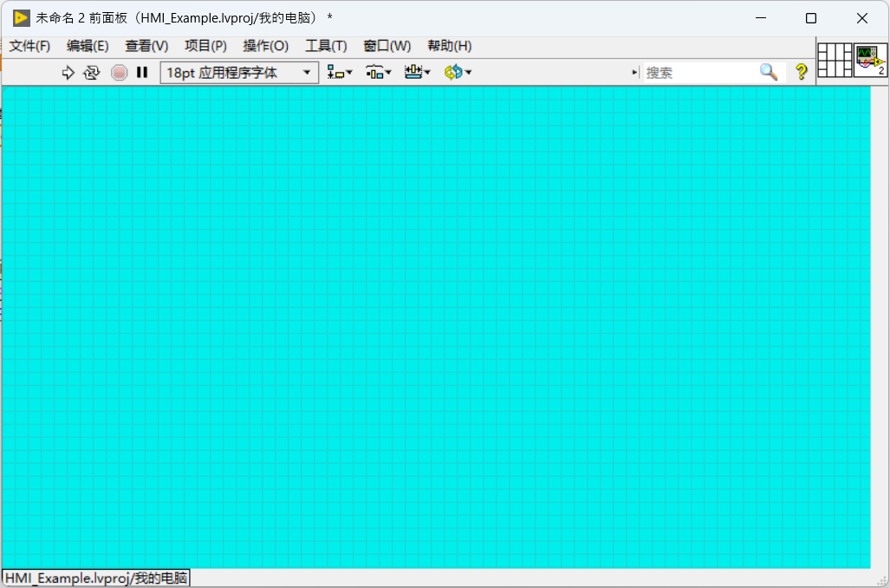Open the 窗口(W) menu
Viewport: 890px width, 588px height.
pos(387,46)
